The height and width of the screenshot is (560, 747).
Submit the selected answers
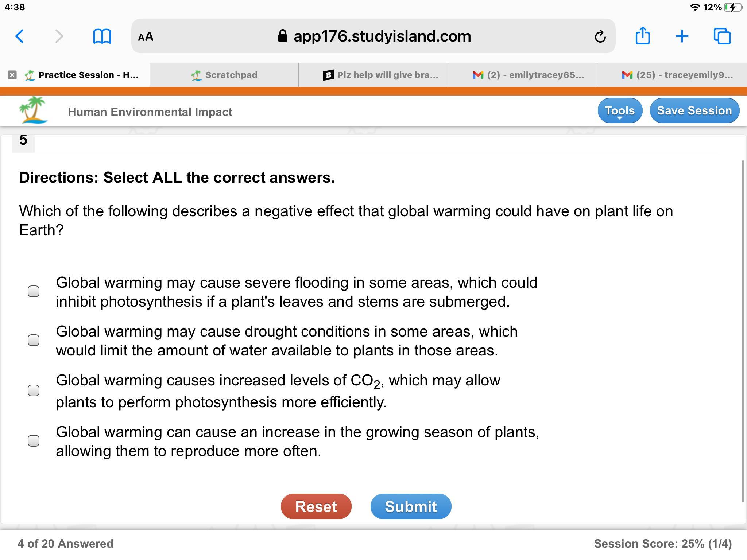411,506
